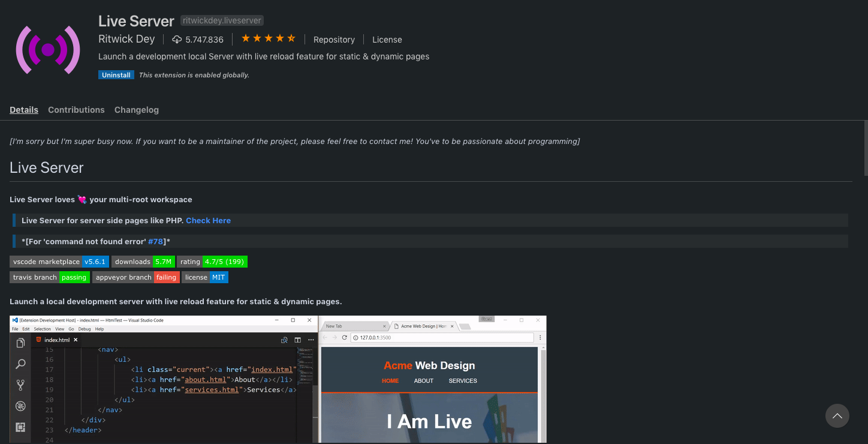Click the downloads cloud icon beside 5.747.836

tap(176, 40)
